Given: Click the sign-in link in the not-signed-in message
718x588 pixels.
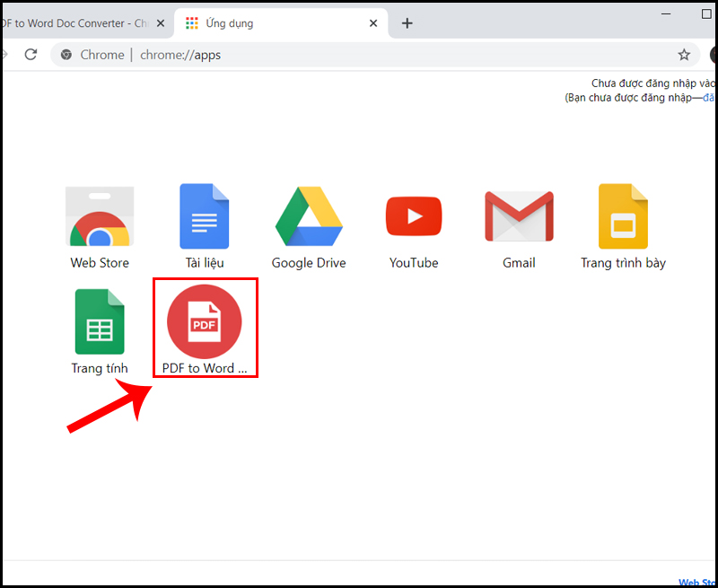Looking at the screenshot, I should (x=709, y=97).
